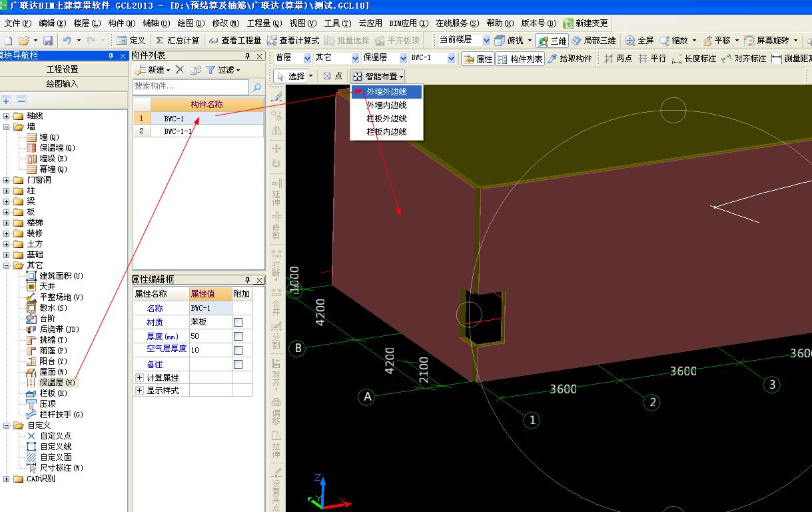Activate 屏幕旋转 screen rotate tool
This screenshot has width=812, height=512.
pyautogui.click(x=767, y=41)
